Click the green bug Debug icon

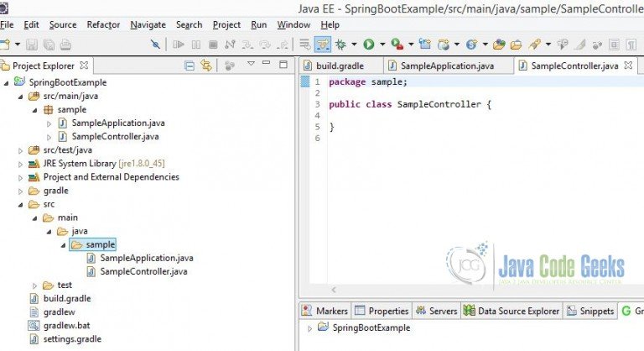340,44
